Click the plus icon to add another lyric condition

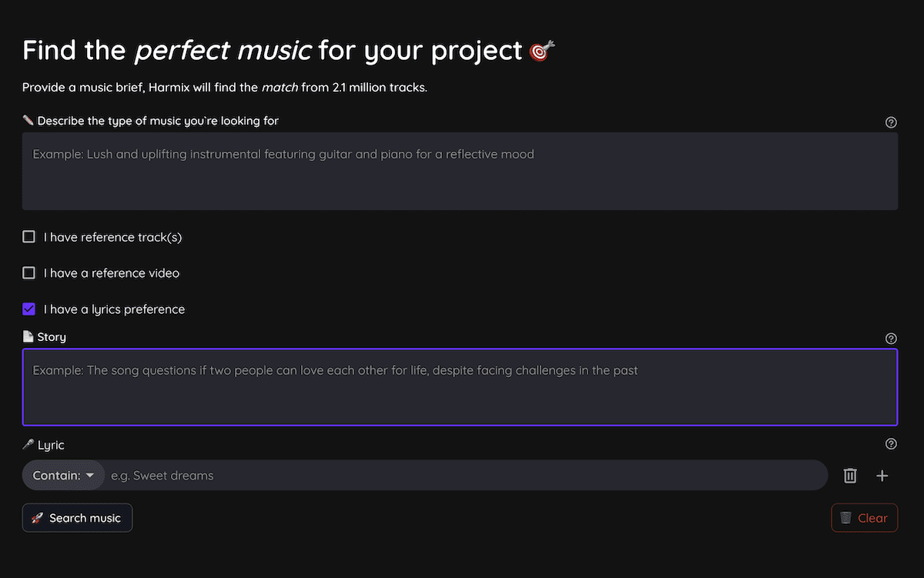pyautogui.click(x=882, y=475)
